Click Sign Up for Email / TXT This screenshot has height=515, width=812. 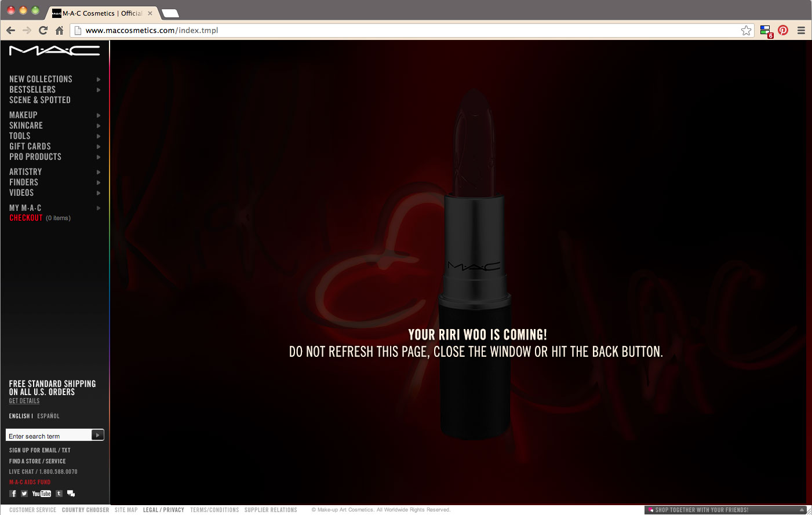point(40,450)
